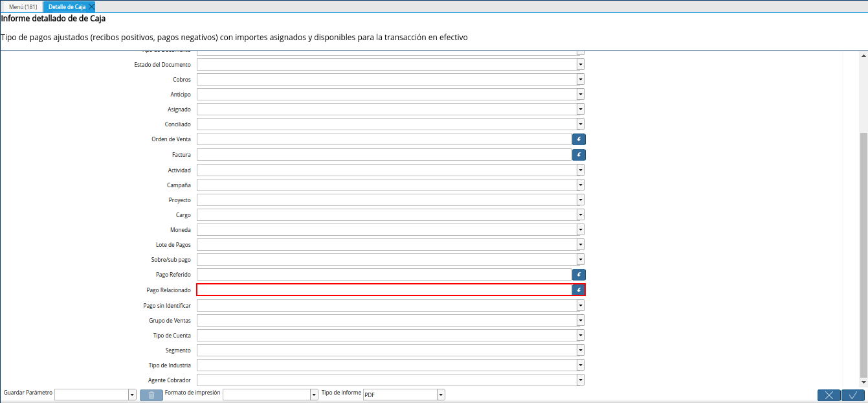Expand the Proyecto dropdown
The height and width of the screenshot is (403, 868).
point(581,200)
